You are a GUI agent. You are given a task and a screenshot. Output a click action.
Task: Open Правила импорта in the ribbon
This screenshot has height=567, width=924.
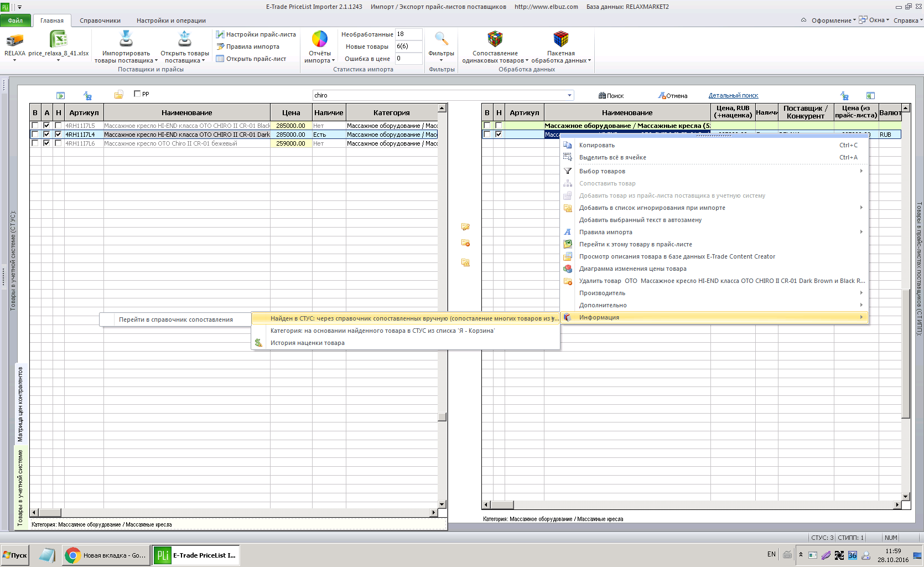(247, 47)
